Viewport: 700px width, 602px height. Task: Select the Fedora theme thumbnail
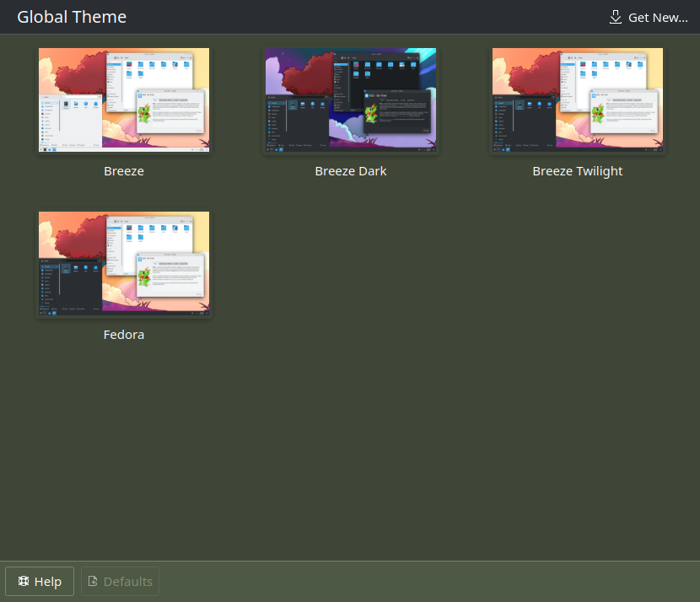click(124, 264)
